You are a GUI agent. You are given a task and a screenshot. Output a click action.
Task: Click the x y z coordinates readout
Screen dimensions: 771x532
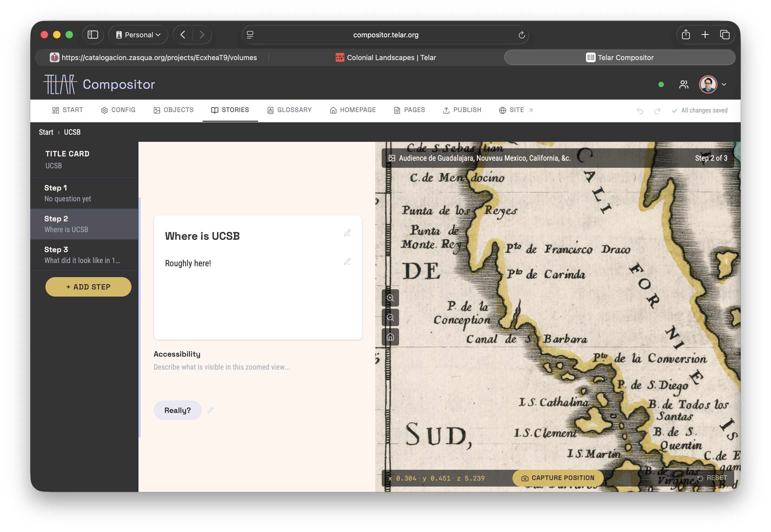pos(436,478)
